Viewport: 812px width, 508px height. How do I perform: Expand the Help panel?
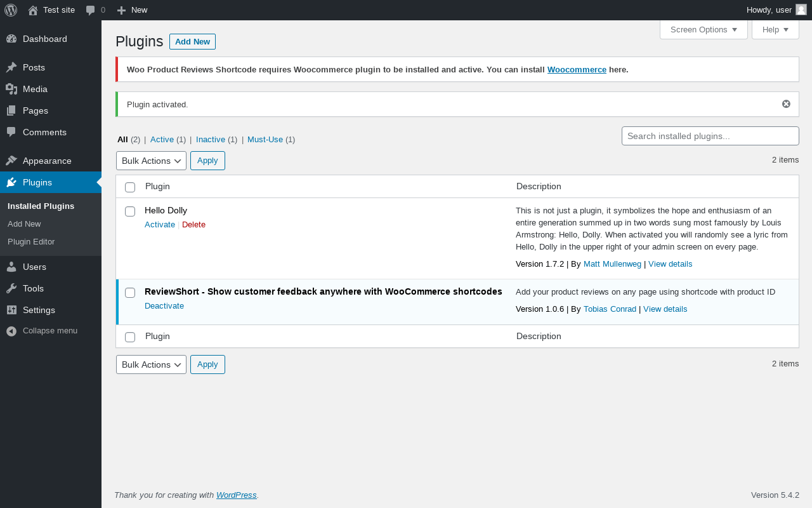[775, 29]
